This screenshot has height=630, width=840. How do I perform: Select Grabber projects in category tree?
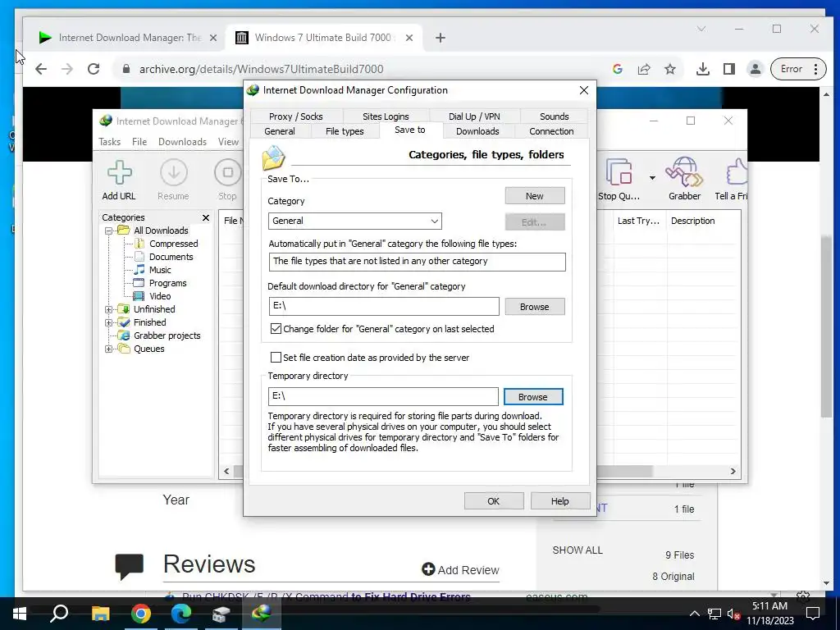[167, 336]
